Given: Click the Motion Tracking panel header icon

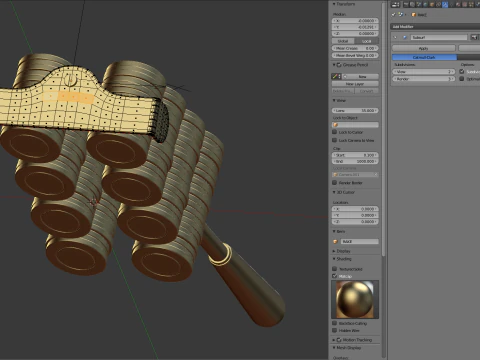Looking at the screenshot, I should pyautogui.click(x=339, y=340).
